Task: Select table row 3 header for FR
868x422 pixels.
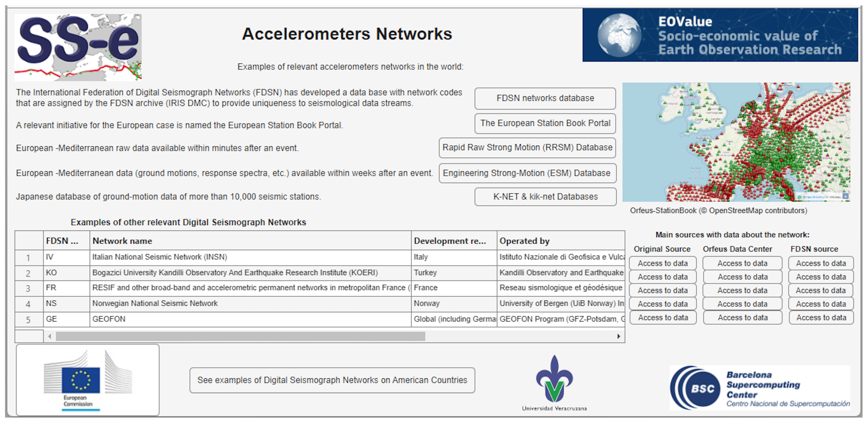Action: point(29,288)
